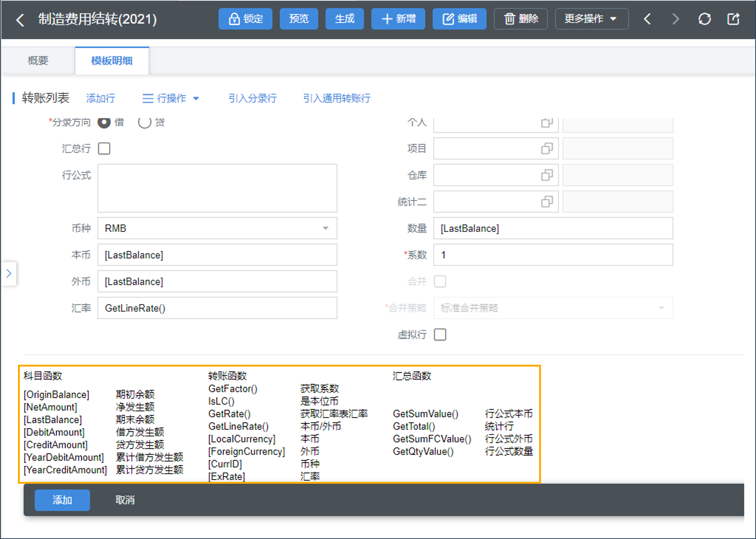Click the [OriginBalance] function text
756x539 pixels.
coord(56,394)
